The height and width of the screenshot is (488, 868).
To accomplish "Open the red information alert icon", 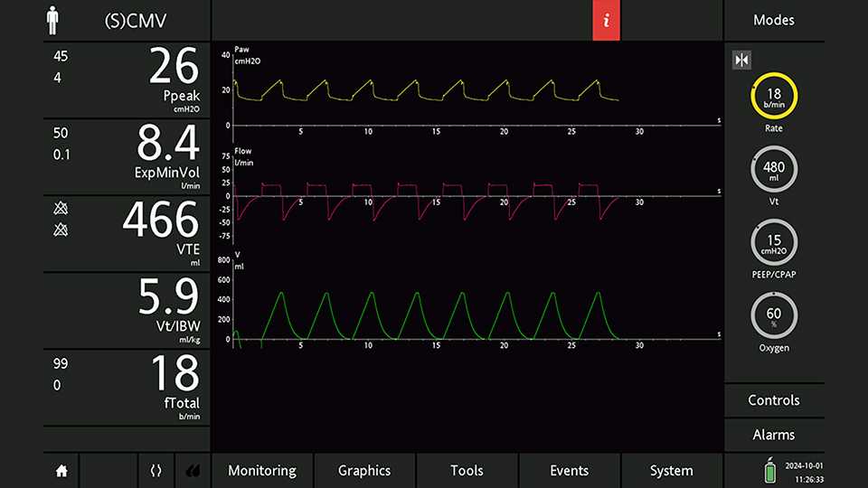I will [x=606, y=20].
